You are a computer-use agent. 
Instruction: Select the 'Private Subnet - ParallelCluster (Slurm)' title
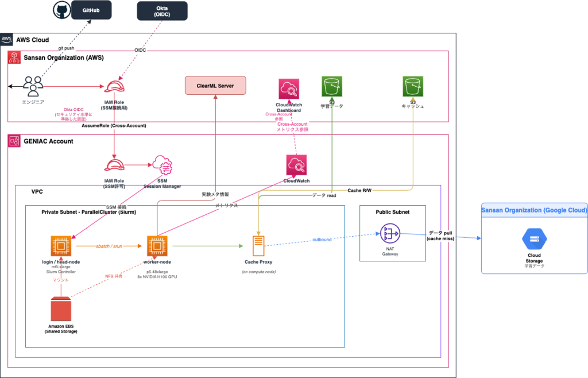click(x=89, y=212)
